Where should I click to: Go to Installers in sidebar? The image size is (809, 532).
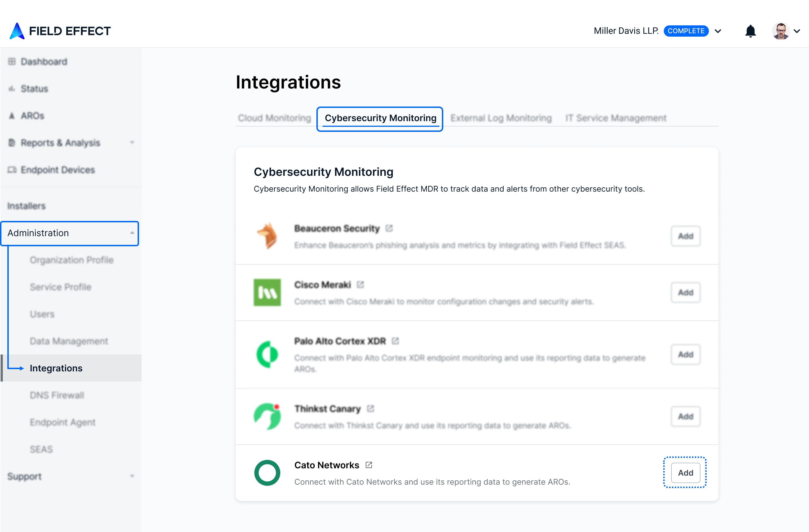tap(27, 206)
